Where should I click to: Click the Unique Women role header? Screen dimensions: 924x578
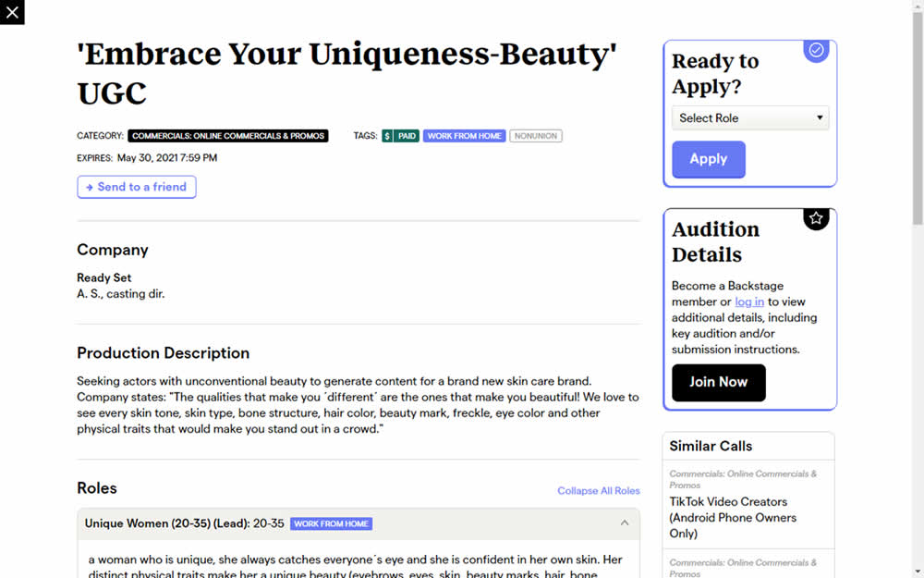(x=185, y=523)
